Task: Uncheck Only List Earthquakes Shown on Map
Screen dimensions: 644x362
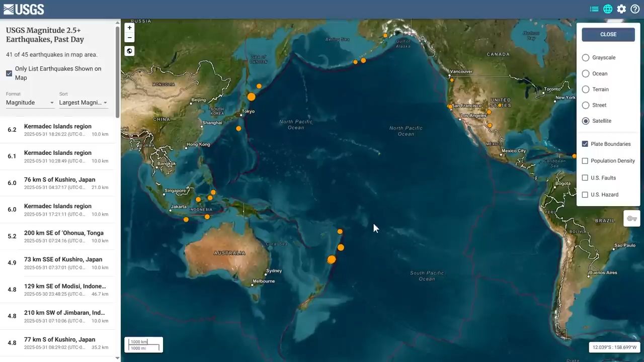Action: click(9, 73)
